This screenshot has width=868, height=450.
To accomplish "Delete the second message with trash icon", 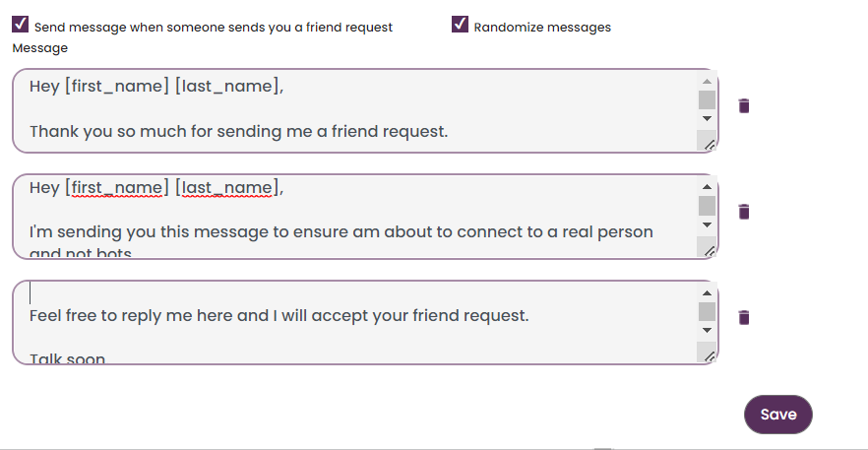I will (744, 211).
